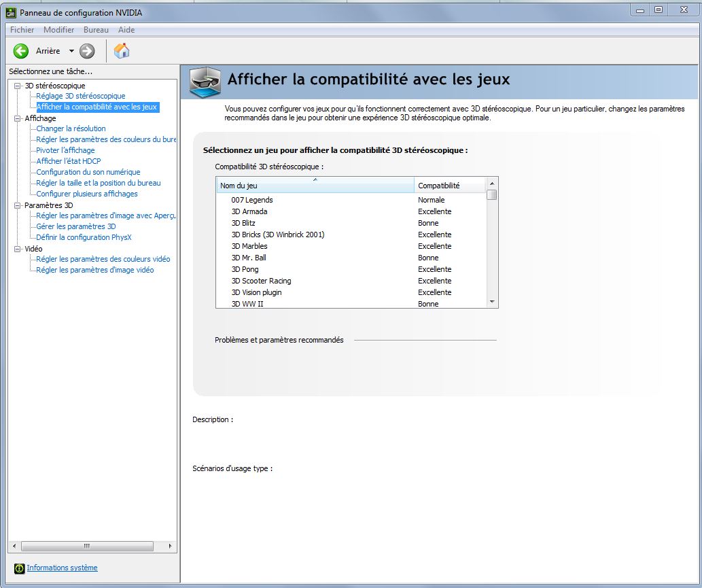Select 007 Legends in game list
Screen dimensions: 702x588
pyautogui.click(x=351, y=200)
